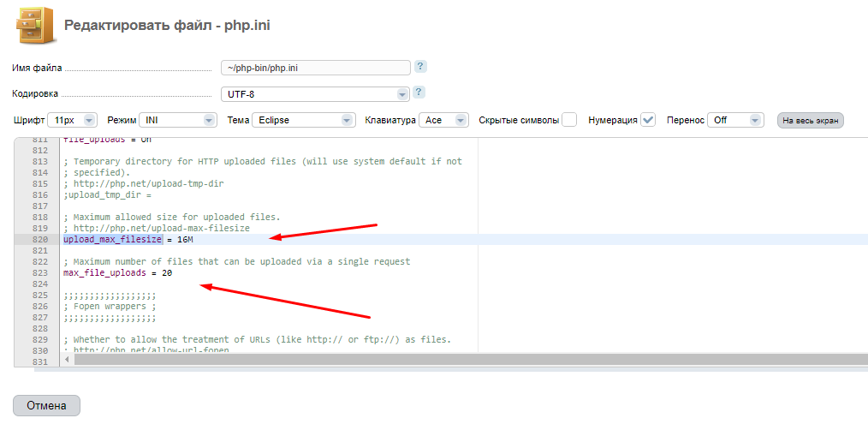
Task: Open the UTF-8 encoding dropdown
Action: [x=315, y=94]
